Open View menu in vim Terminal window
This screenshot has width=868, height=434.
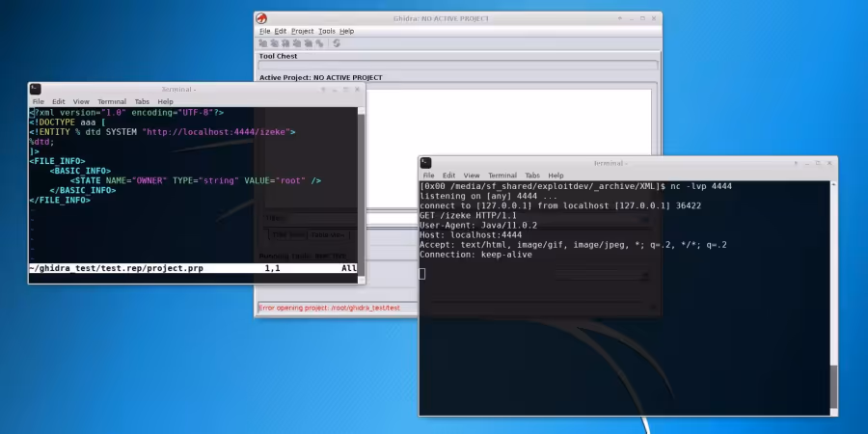pyautogui.click(x=81, y=102)
